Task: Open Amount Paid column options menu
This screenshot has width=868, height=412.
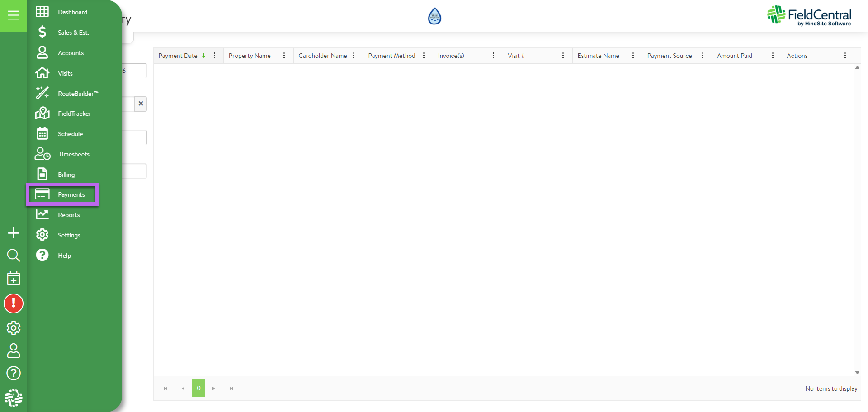Action: pos(773,56)
